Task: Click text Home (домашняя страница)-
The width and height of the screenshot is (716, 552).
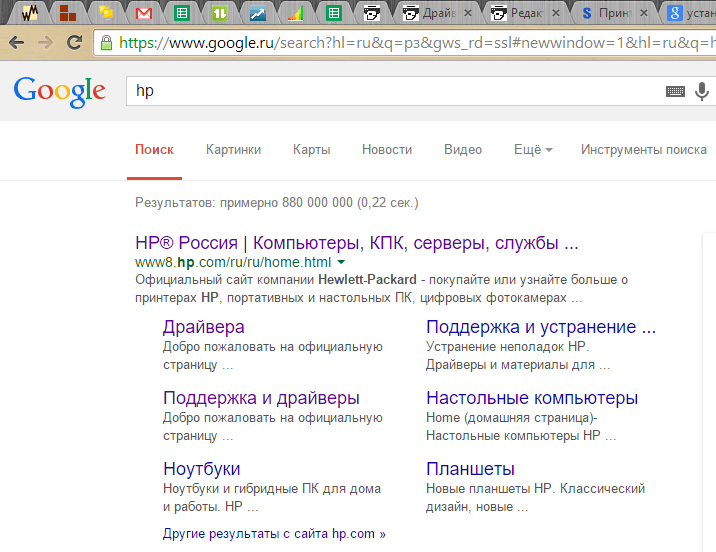Action: (511, 418)
